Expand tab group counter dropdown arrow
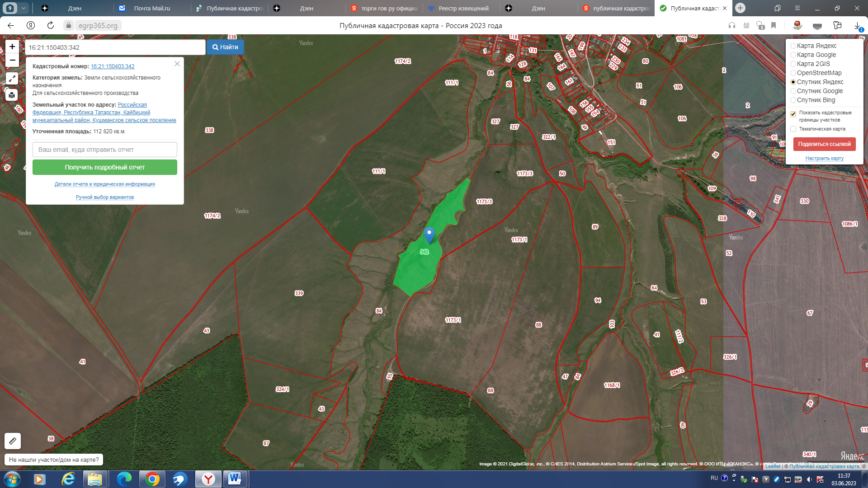 click(24, 8)
